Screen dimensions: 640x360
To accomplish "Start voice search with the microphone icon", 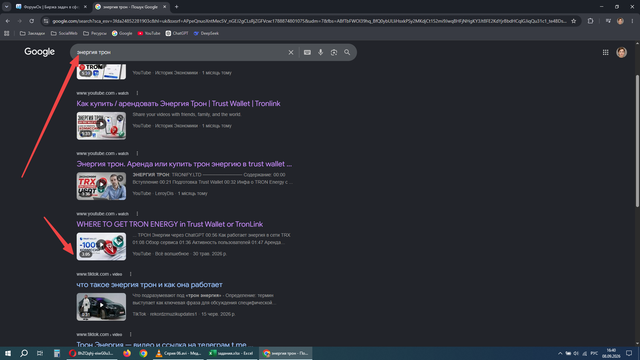I will [320, 52].
